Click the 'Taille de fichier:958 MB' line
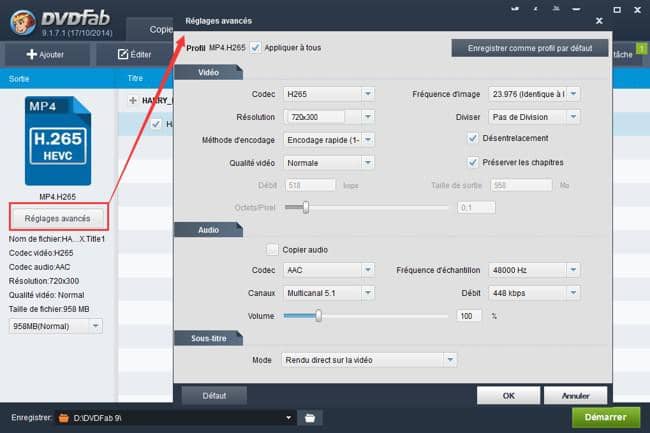The height and width of the screenshot is (433, 650). tap(49, 309)
